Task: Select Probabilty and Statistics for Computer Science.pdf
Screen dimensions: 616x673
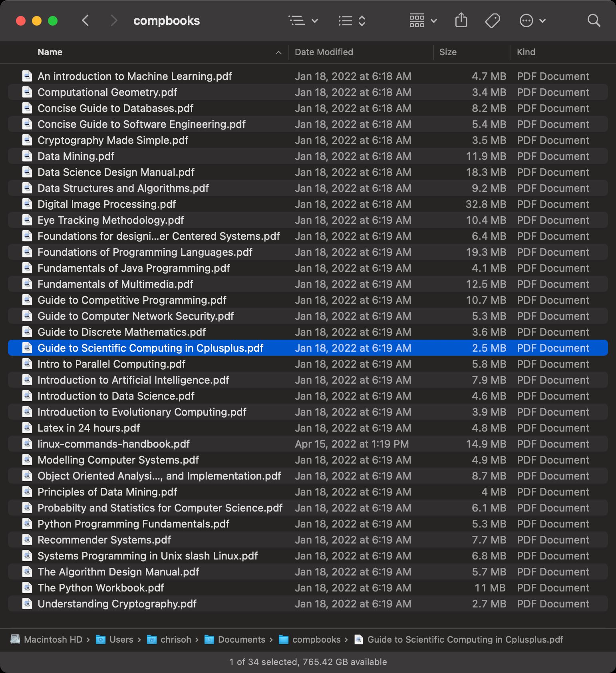Action: (308, 508)
